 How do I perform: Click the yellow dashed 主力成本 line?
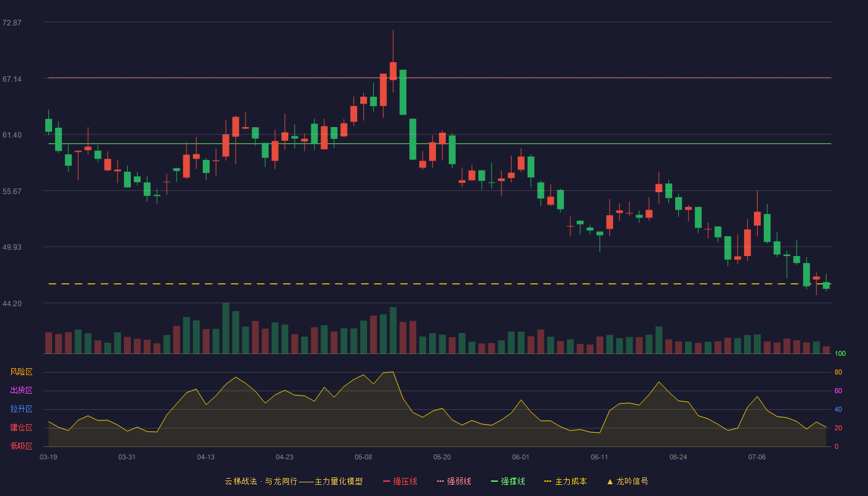pos(440,283)
